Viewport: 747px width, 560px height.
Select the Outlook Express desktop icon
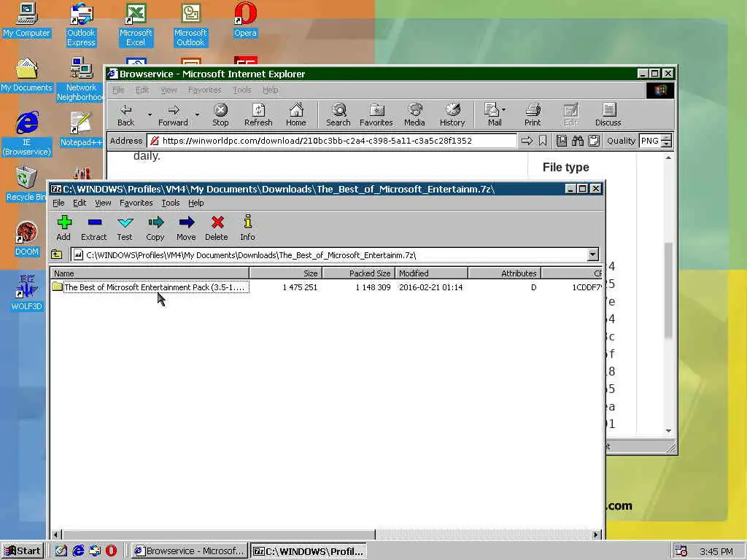click(81, 25)
